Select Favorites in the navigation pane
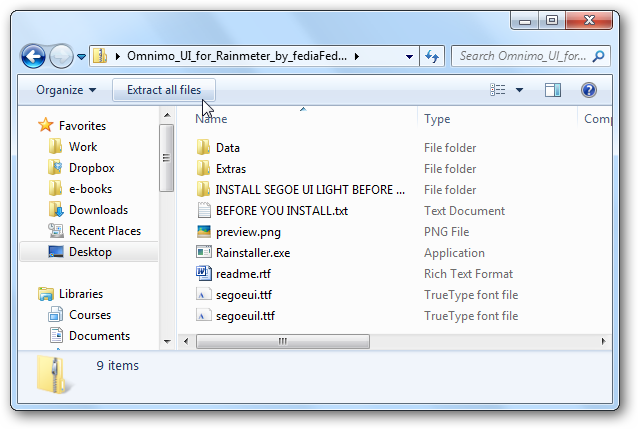Viewport: 638px width, 429px height. (82, 126)
